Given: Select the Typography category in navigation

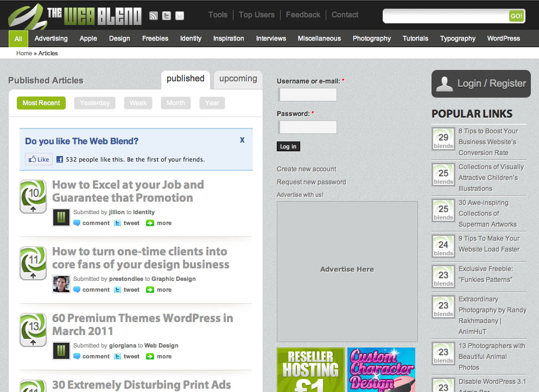Looking at the screenshot, I should pyautogui.click(x=458, y=38).
